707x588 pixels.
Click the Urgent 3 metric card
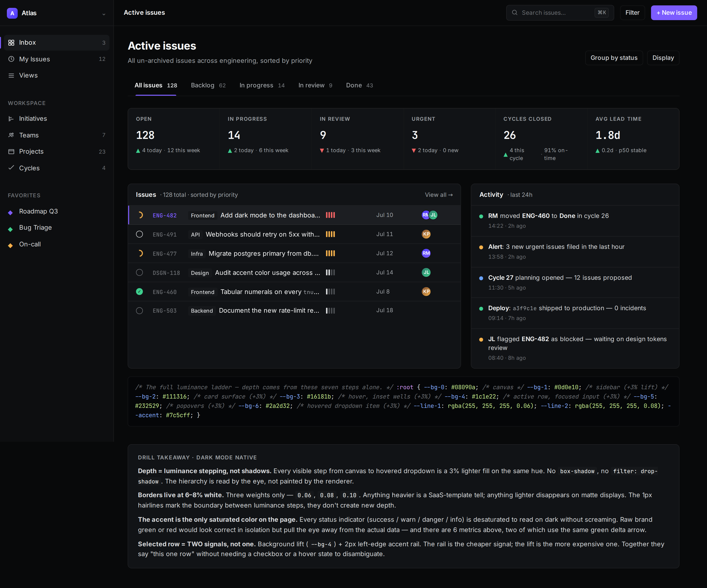click(449, 139)
